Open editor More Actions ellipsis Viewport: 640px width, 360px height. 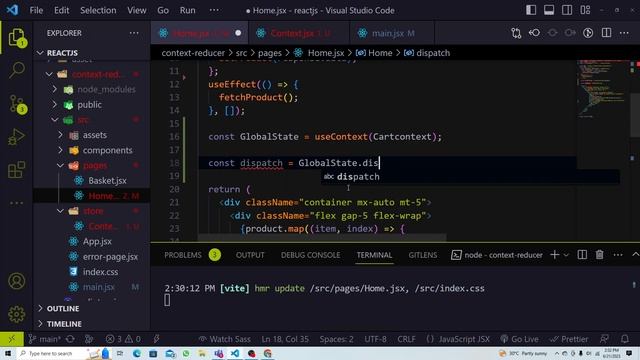(x=624, y=33)
